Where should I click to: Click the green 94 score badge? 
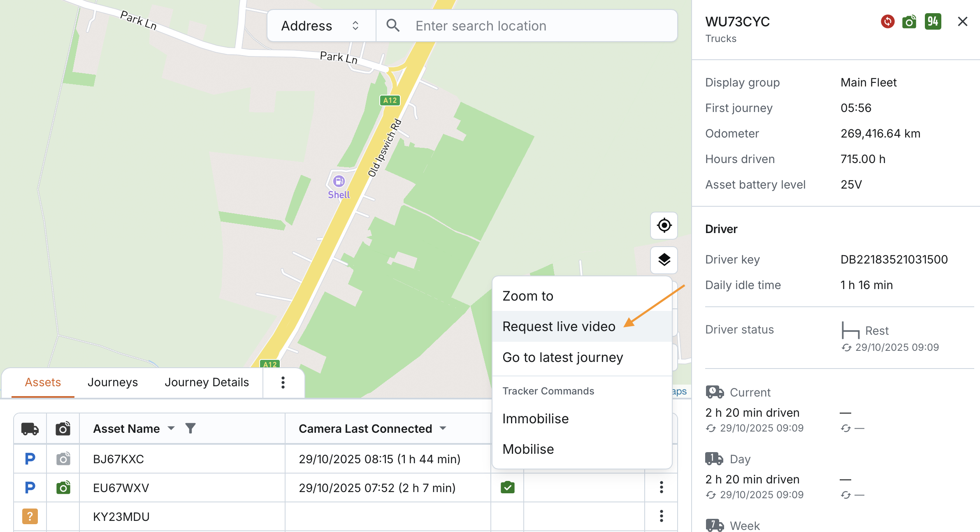tap(933, 21)
